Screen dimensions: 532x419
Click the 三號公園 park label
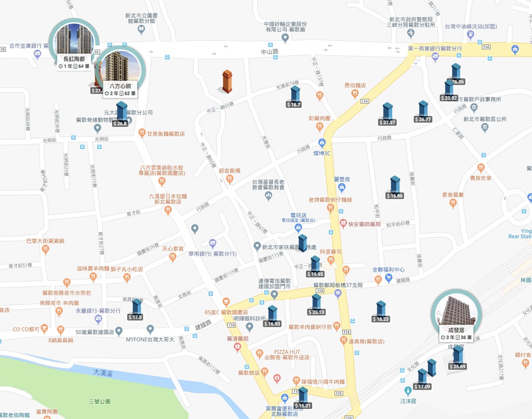[99, 402]
